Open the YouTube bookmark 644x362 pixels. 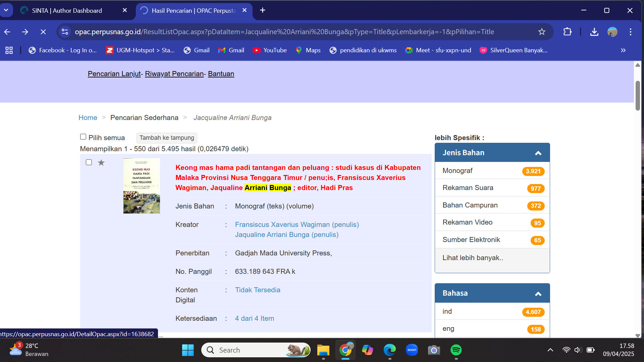click(x=270, y=50)
